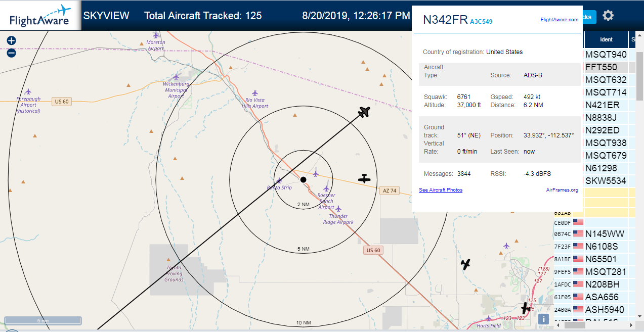This screenshot has height=332, width=644.
Task: Click the Rio Vista Hills Airport marker
Action: (255, 93)
